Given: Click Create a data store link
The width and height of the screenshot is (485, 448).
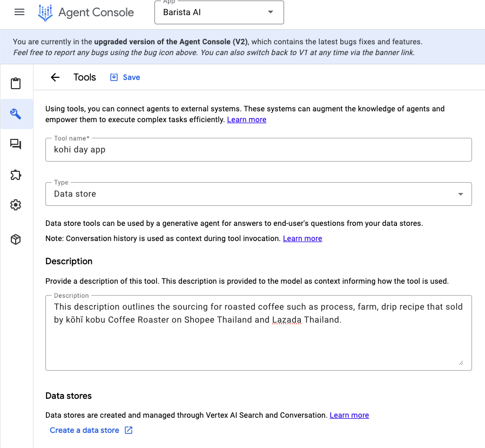Looking at the screenshot, I should [x=84, y=430].
